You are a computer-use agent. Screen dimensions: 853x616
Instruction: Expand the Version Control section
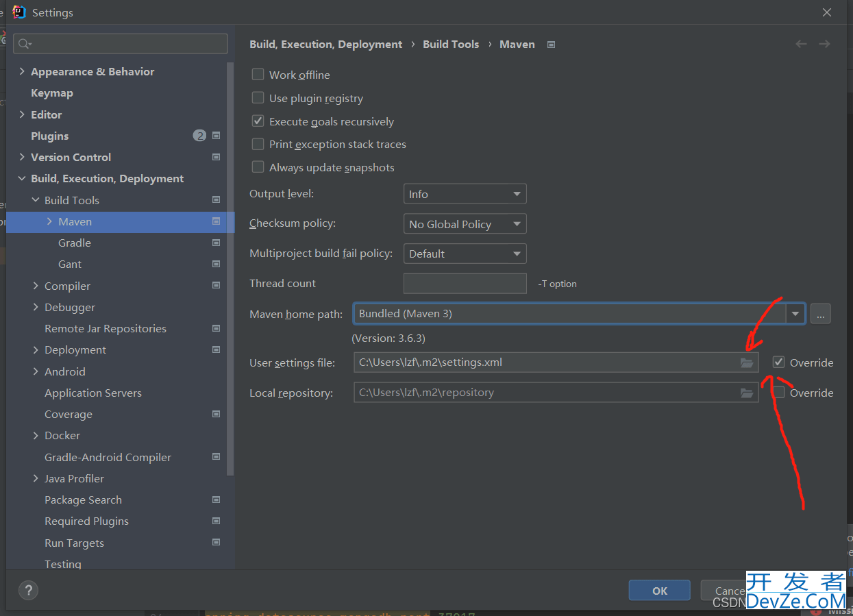[22, 157]
